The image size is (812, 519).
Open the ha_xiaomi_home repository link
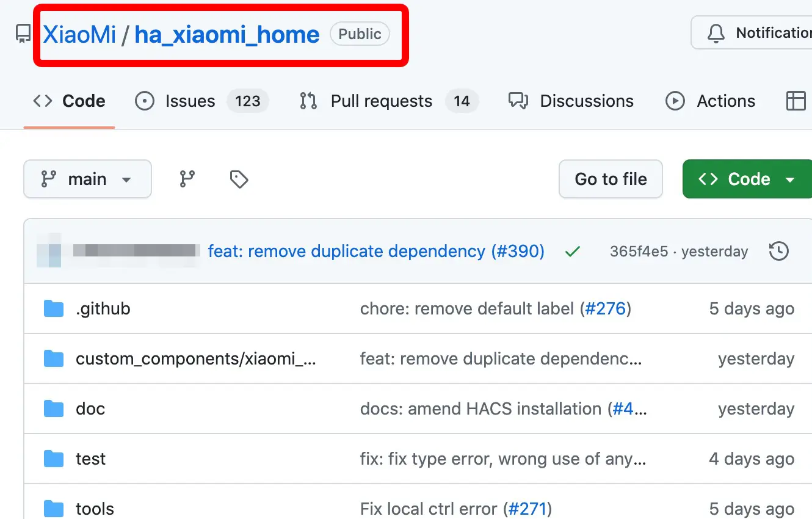click(227, 34)
